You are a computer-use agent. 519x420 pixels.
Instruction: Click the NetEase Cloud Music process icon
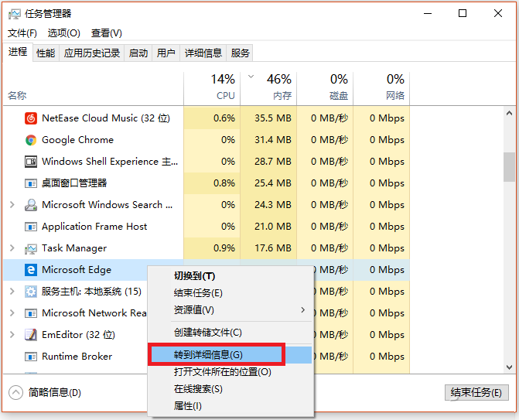31,118
